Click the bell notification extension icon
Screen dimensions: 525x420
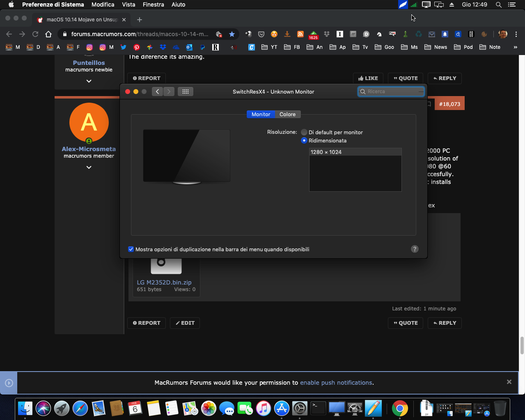[x=445, y=34]
